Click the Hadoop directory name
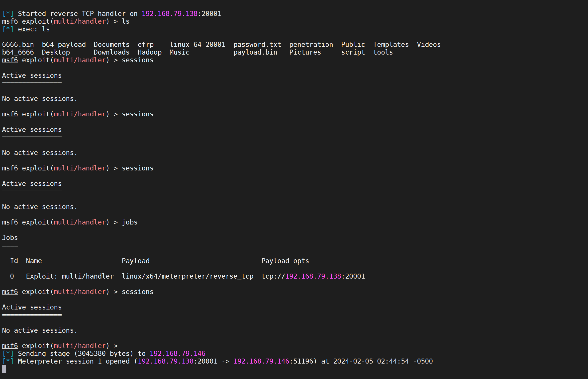Image resolution: width=588 pixels, height=379 pixels. tap(150, 52)
